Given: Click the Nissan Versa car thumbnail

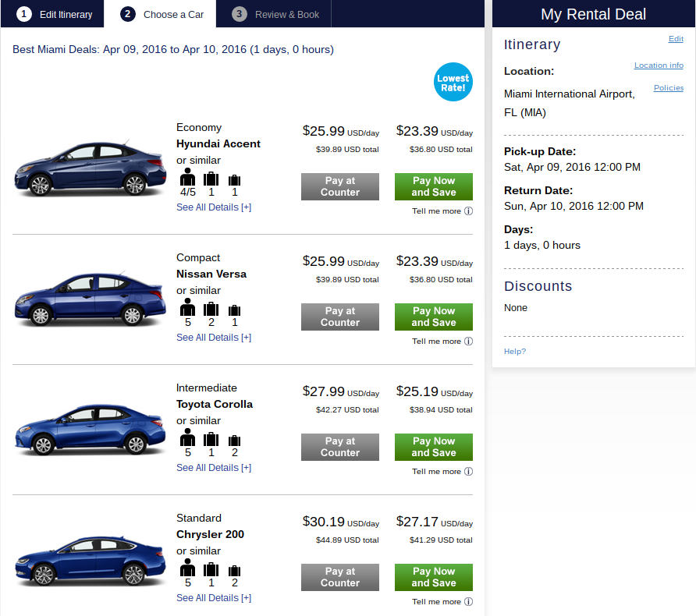Looking at the screenshot, I should click(x=90, y=299).
